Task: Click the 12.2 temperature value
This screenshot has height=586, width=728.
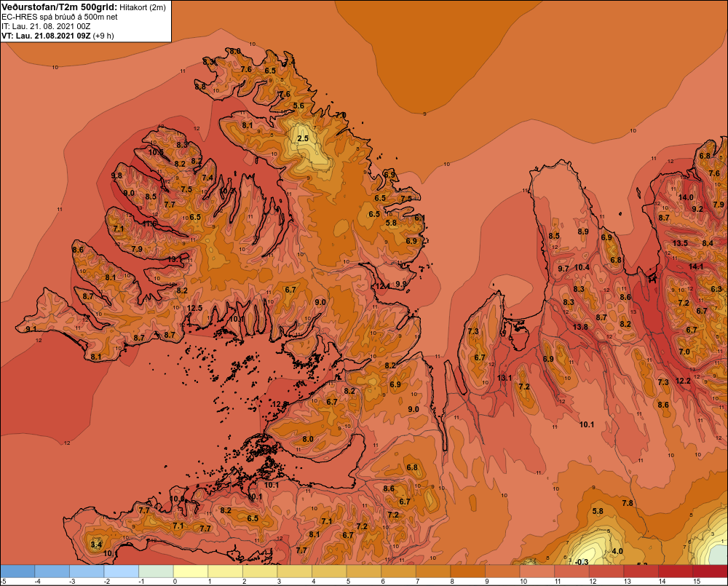Action: 683,381
